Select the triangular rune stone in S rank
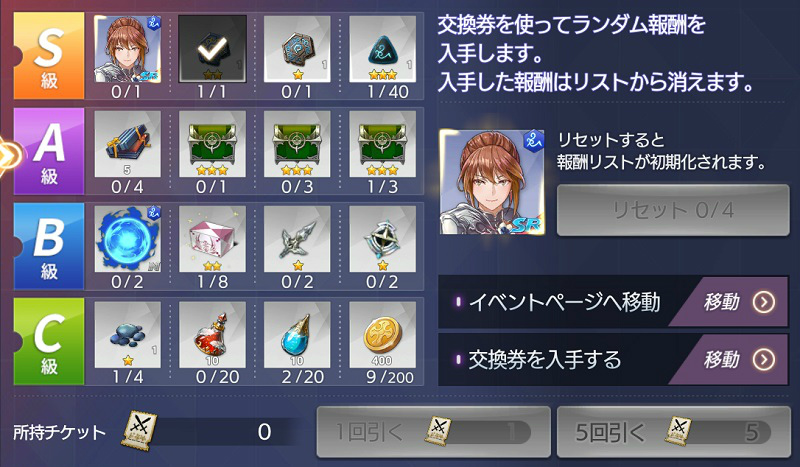Screen dimensions: 800x467 [x=382, y=49]
